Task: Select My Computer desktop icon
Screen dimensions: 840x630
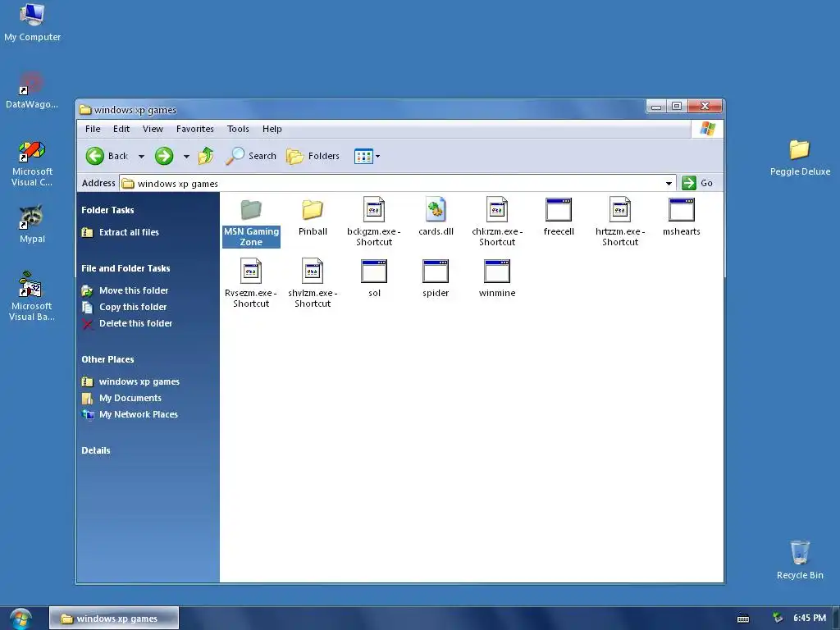Action: 32,22
